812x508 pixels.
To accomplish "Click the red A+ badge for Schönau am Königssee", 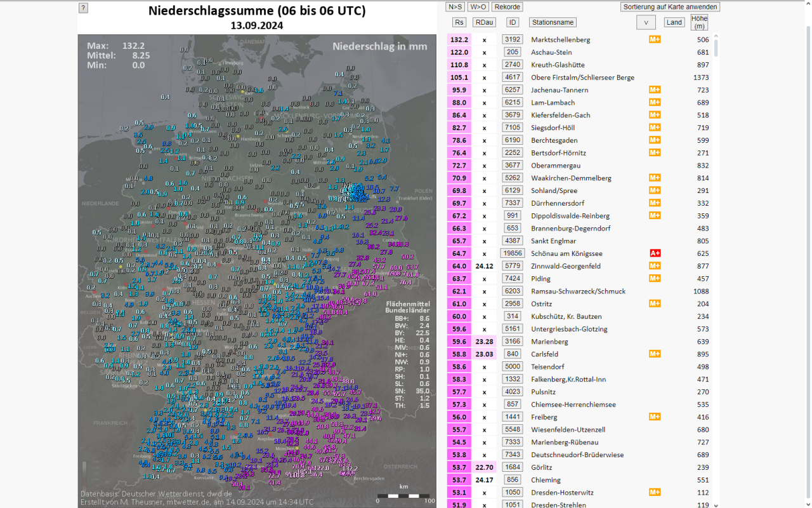I will [654, 253].
